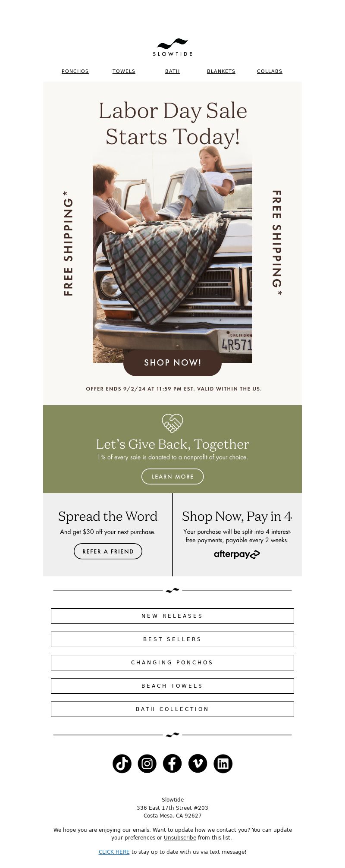Click the Unsubscribe link
Viewport: 345px width, 868px height.
pos(180,837)
